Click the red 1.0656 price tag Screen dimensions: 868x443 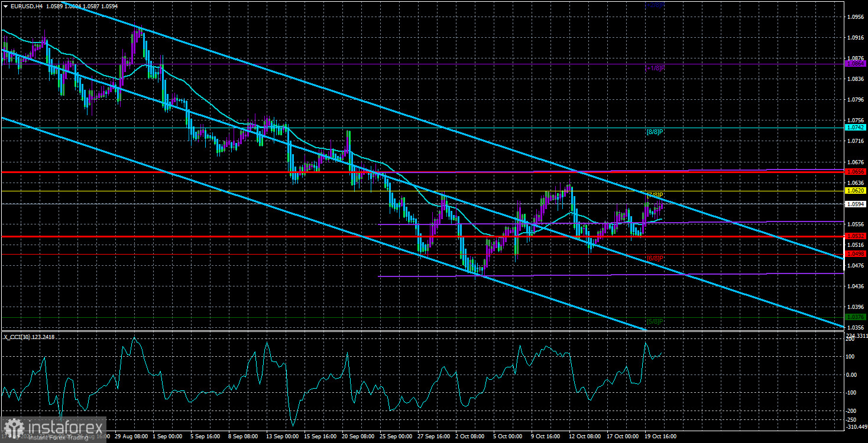coord(856,171)
